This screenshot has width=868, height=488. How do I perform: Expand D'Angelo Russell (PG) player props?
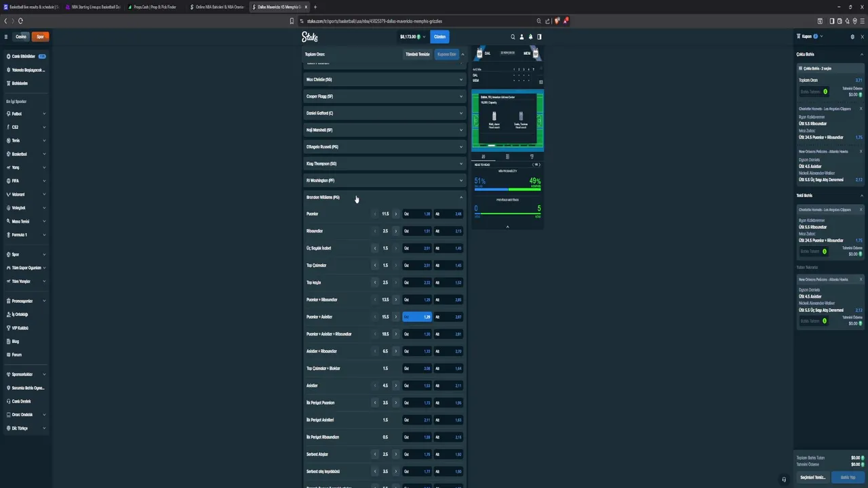pos(384,146)
